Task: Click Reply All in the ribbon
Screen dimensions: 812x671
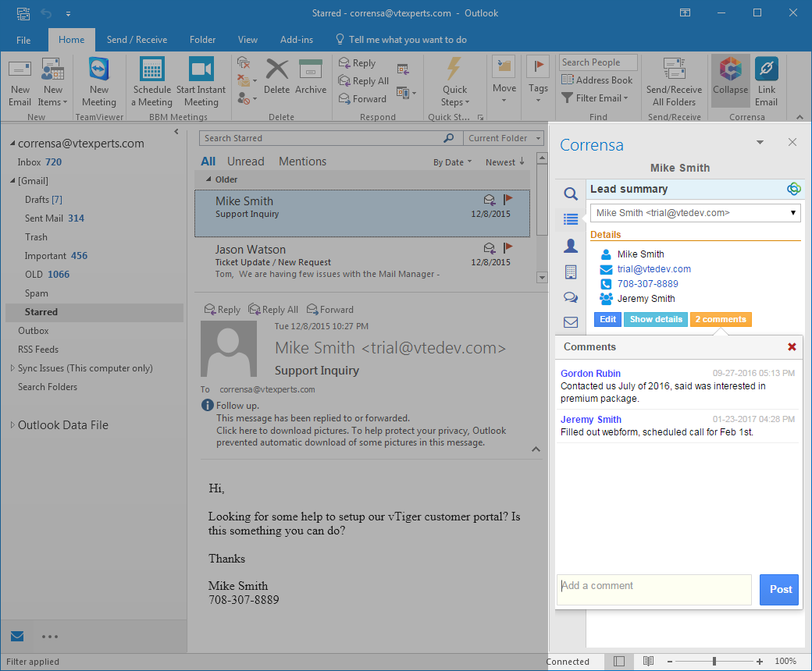Action: pyautogui.click(x=364, y=80)
